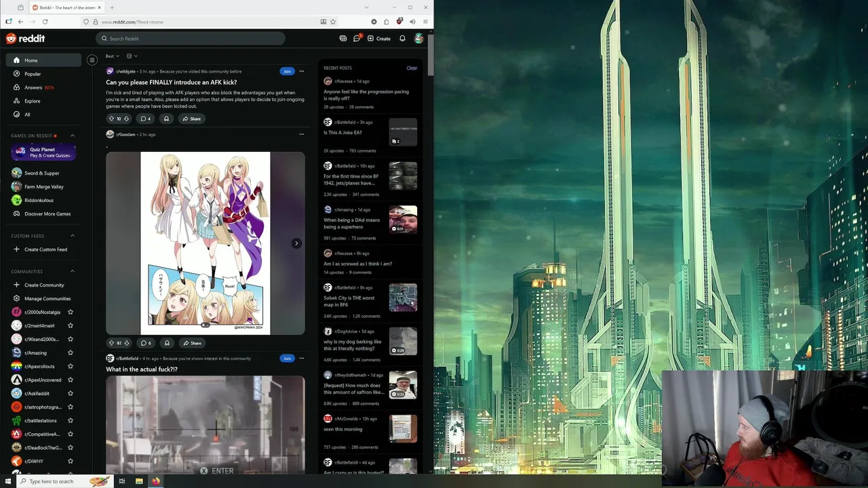The image size is (868, 488).
Task: Switch to the Reddit browser tab
Action: point(66,7)
